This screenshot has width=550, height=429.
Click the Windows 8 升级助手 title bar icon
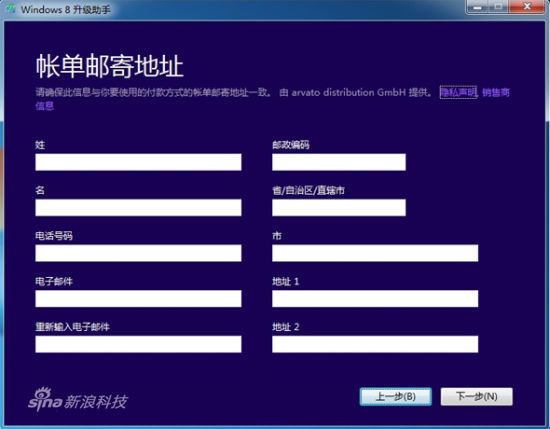coord(11,9)
